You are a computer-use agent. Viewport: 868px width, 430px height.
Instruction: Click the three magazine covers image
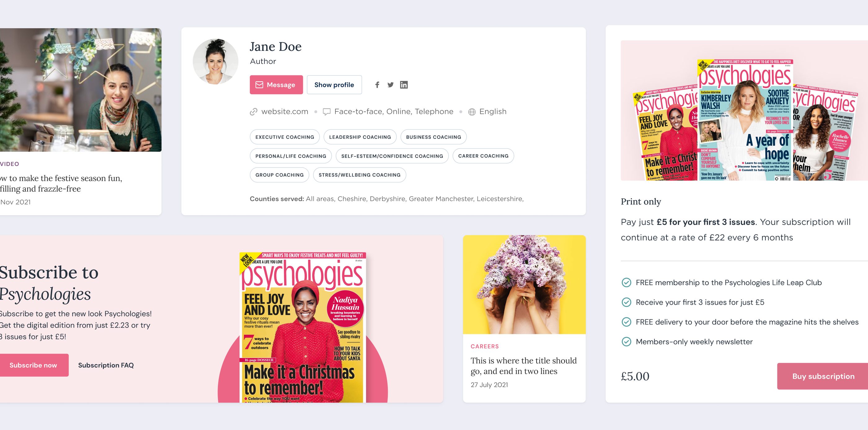[744, 111]
